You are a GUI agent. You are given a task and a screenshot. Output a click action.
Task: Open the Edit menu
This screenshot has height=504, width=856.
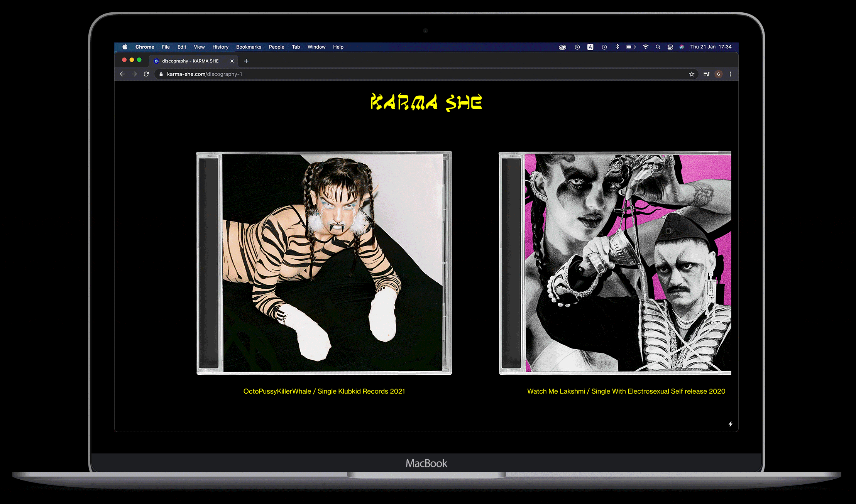pyautogui.click(x=182, y=47)
